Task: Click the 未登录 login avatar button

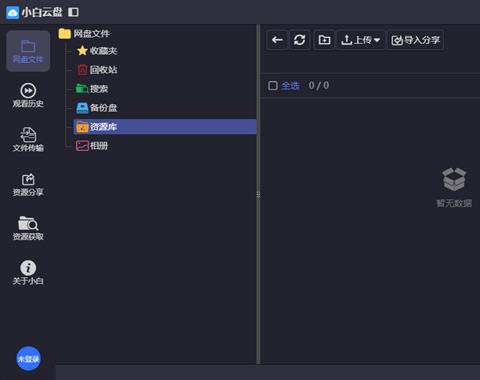Action: click(29, 359)
